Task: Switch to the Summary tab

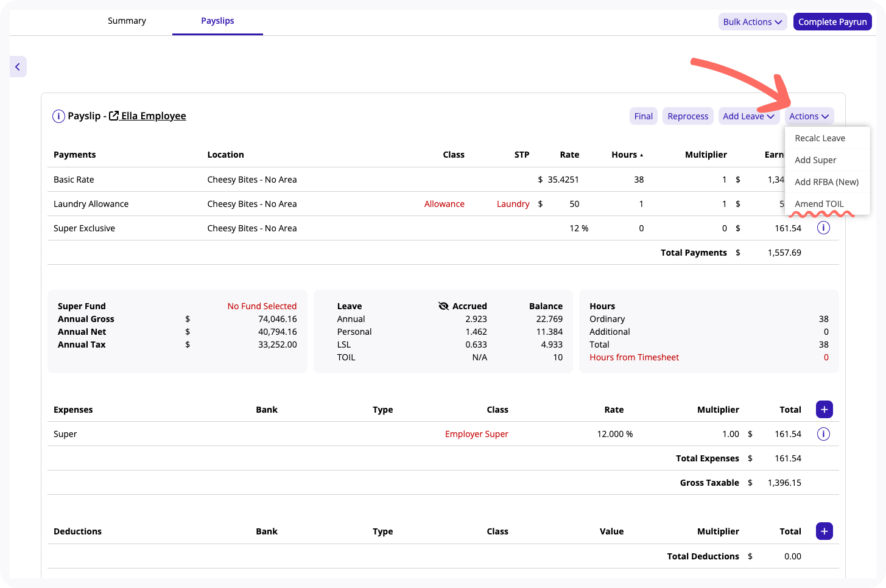Action: [x=127, y=21]
